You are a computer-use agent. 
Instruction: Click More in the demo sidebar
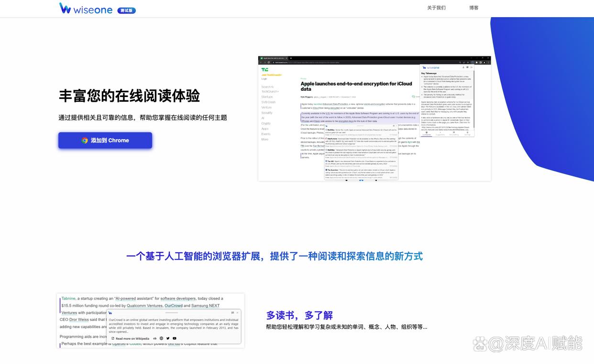point(265,139)
